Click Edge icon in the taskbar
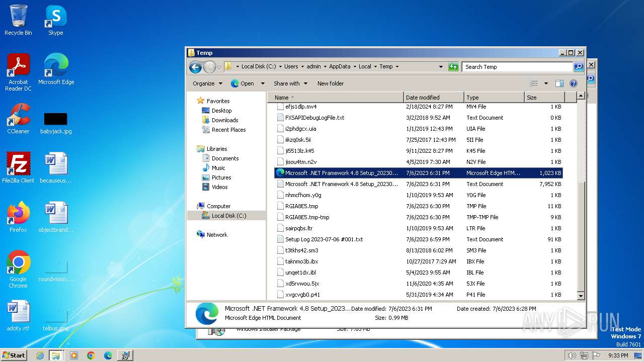Screen dimensions: 644x362 108,355
